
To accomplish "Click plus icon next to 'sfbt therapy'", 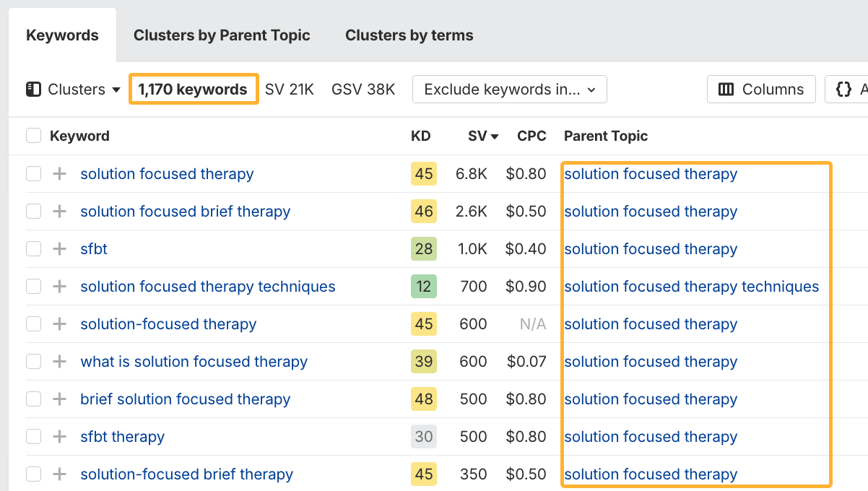I will coord(60,437).
